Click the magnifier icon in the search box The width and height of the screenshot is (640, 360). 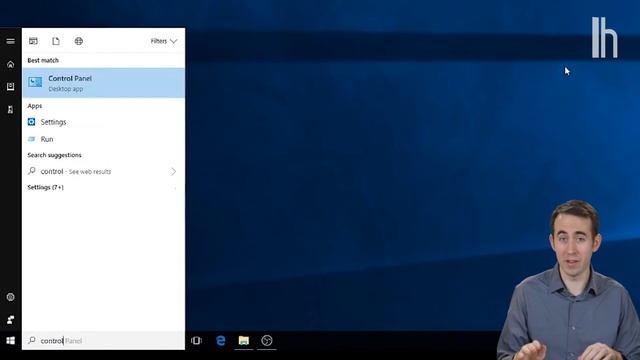tap(32, 340)
